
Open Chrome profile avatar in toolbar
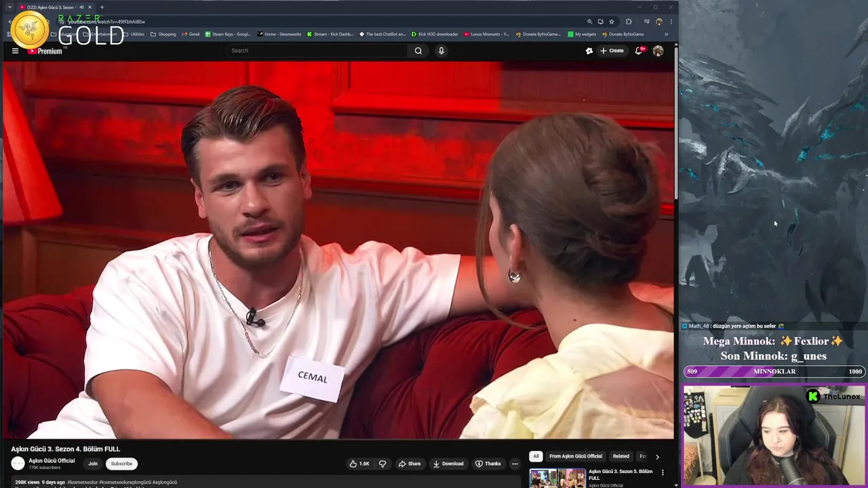pos(658,22)
